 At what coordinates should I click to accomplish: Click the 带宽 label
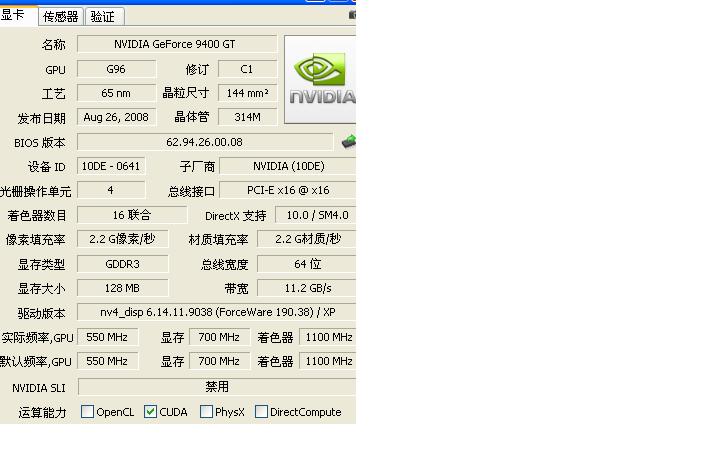(x=236, y=289)
